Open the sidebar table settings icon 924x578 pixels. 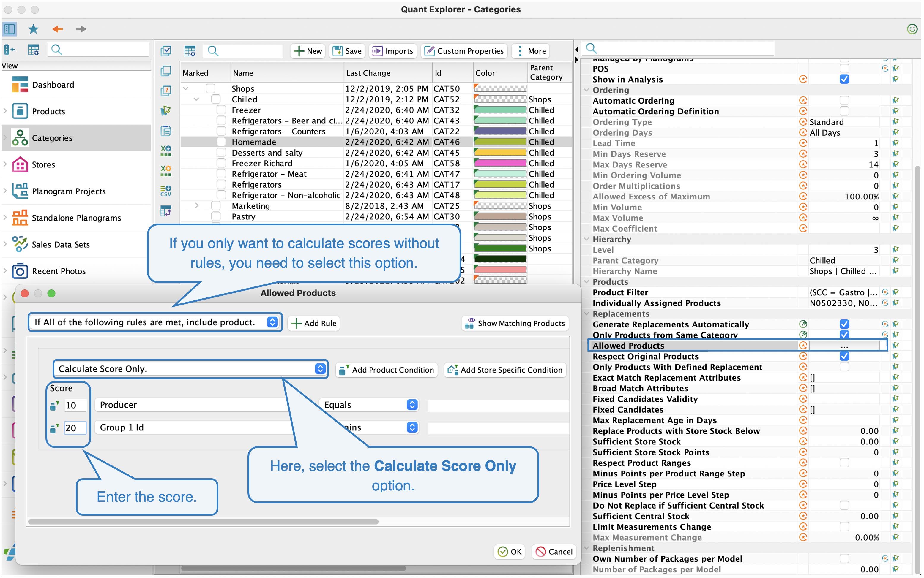tap(33, 50)
